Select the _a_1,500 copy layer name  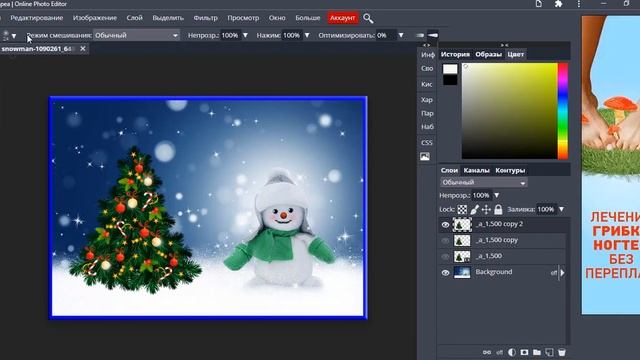tap(497, 240)
